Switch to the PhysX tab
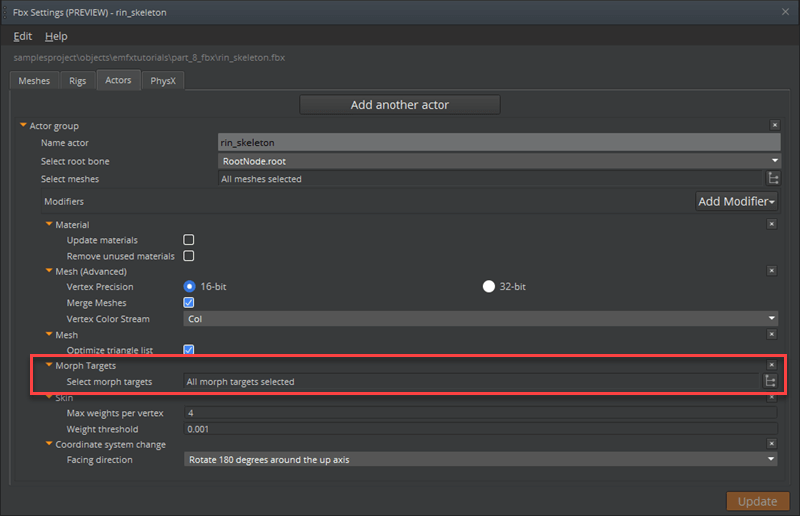This screenshot has width=800, height=516. (162, 81)
